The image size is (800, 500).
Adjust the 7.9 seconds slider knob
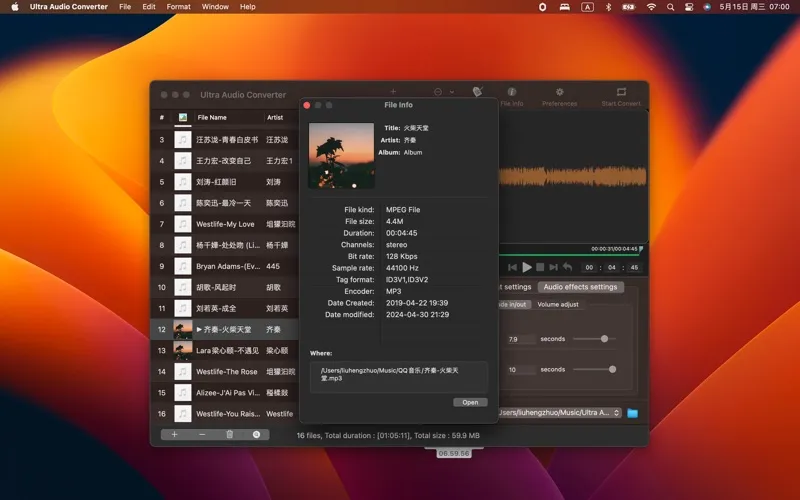tap(604, 339)
